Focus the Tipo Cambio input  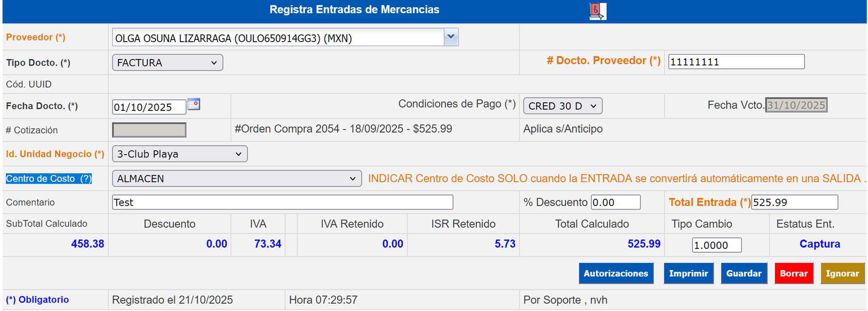point(716,245)
